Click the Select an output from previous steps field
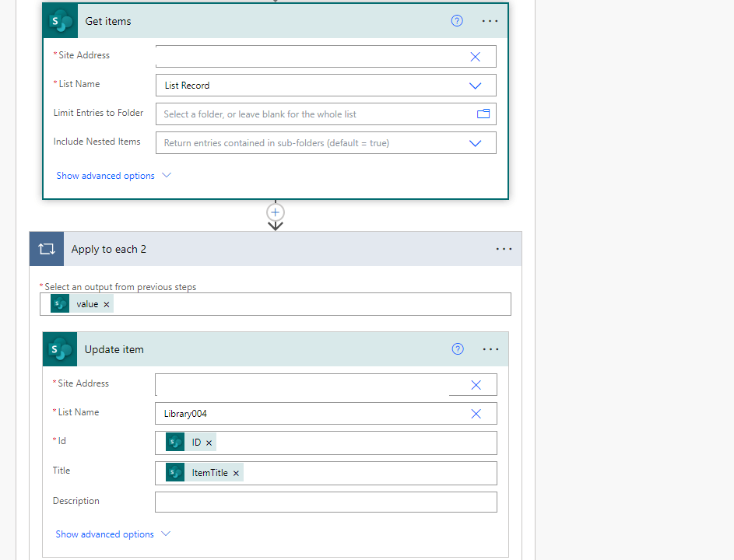Viewport: 734px width, 560px height. [276, 304]
